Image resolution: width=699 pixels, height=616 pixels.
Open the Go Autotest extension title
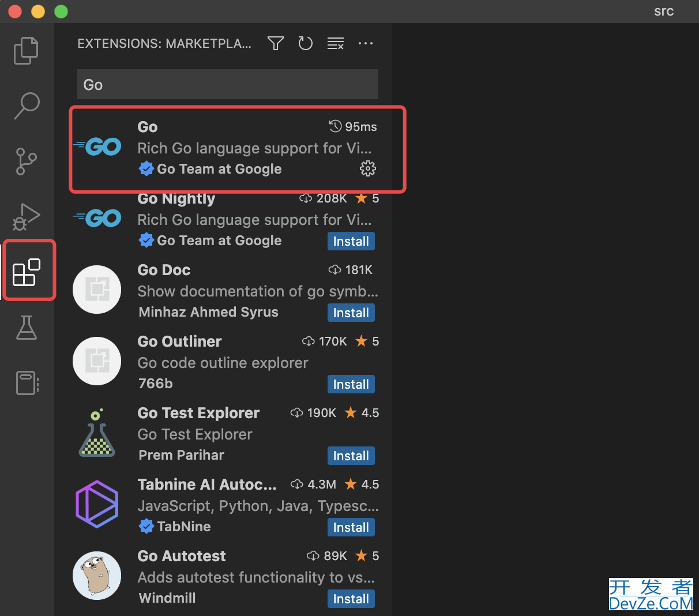click(182, 556)
